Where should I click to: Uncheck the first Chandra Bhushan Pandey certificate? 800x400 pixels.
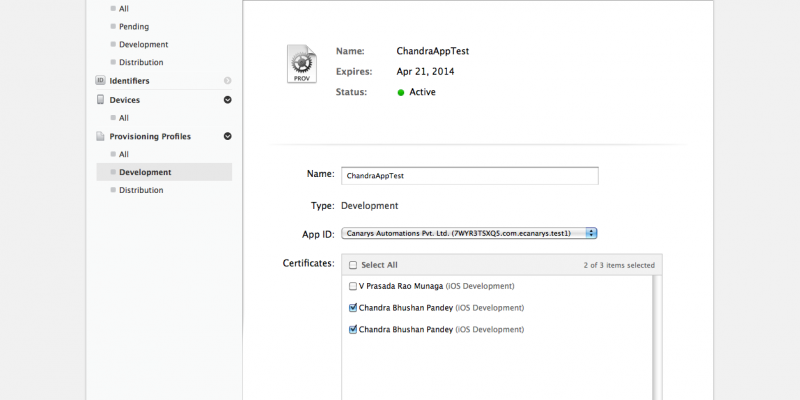click(353, 308)
